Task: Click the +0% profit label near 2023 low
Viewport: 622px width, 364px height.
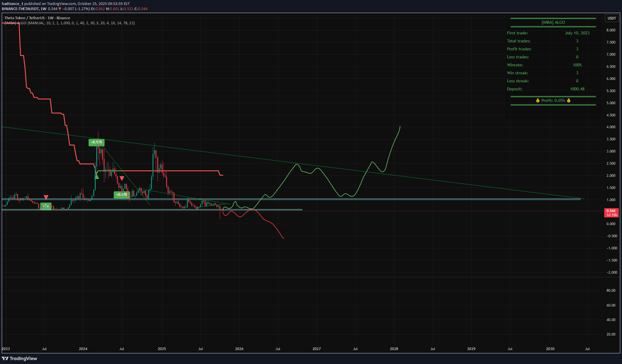Action: click(46, 206)
